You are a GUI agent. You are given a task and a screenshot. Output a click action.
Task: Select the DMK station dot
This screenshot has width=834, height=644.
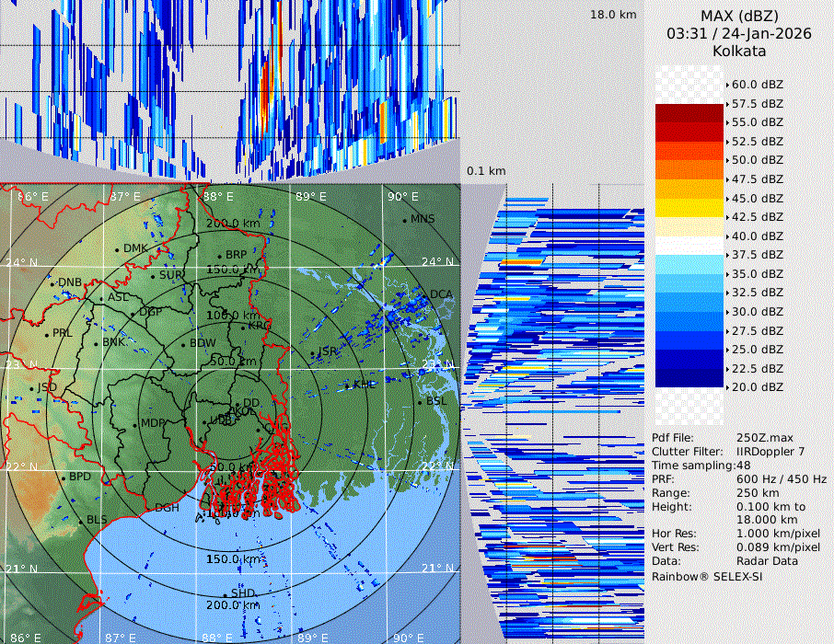118,249
